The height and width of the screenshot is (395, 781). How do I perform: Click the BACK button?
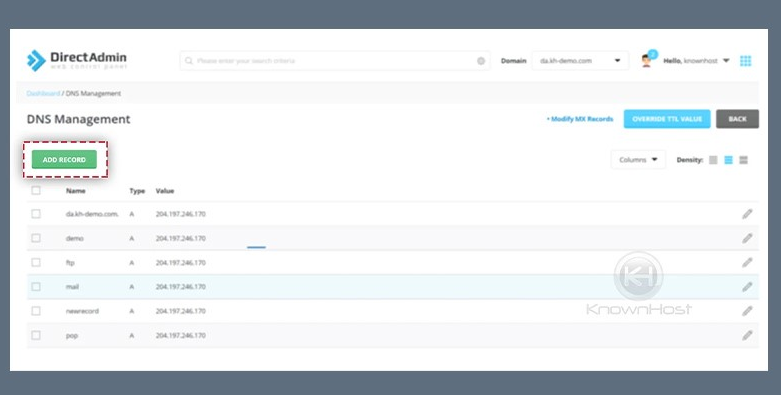coord(737,119)
